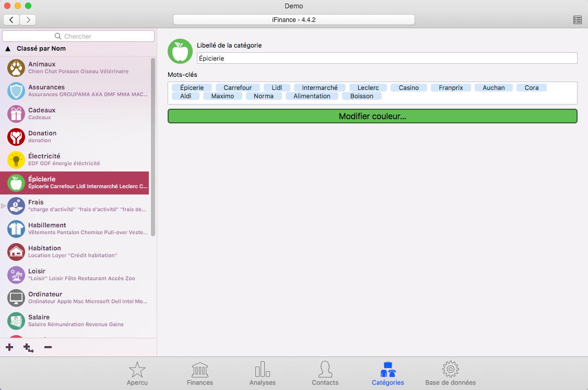Image resolution: width=588 pixels, height=390 pixels.
Task: Select the Animaux category name
Action: tap(42, 64)
